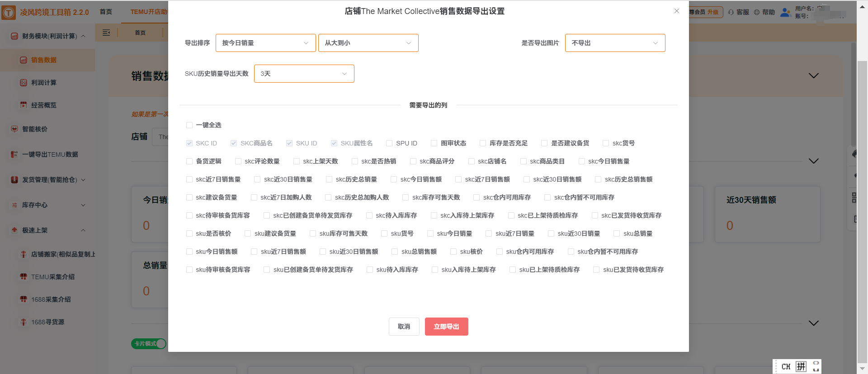Open 店铺搬家(相似品复制上 link
Image resolution: width=868 pixels, height=374 pixels.
[63, 254]
